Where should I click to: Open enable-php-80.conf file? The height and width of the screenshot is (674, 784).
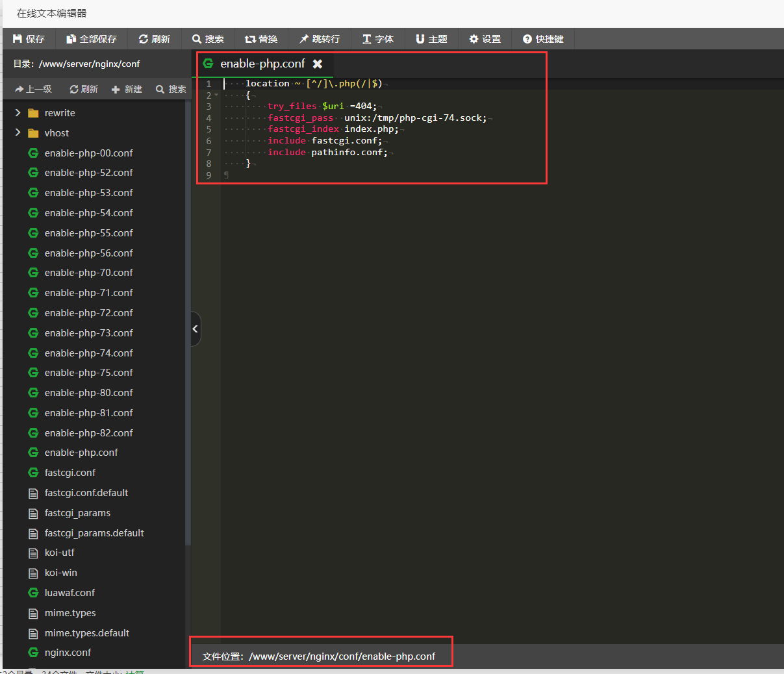tap(89, 393)
